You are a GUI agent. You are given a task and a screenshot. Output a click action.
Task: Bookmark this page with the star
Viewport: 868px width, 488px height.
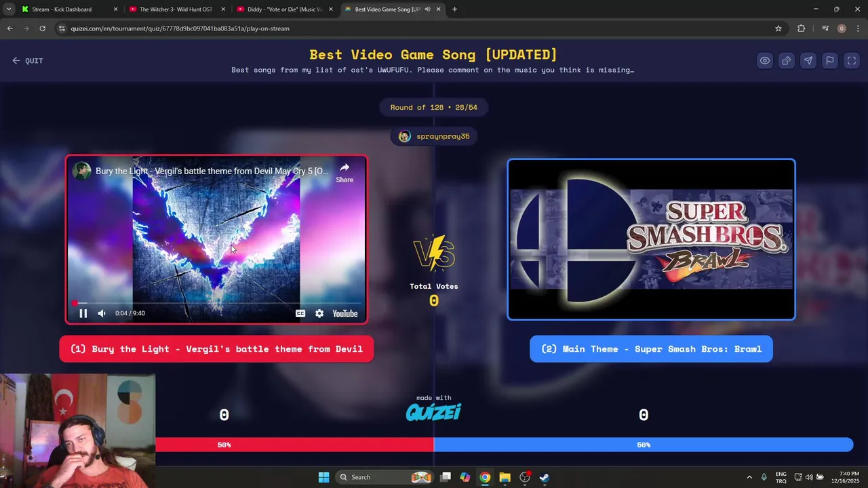coord(778,28)
